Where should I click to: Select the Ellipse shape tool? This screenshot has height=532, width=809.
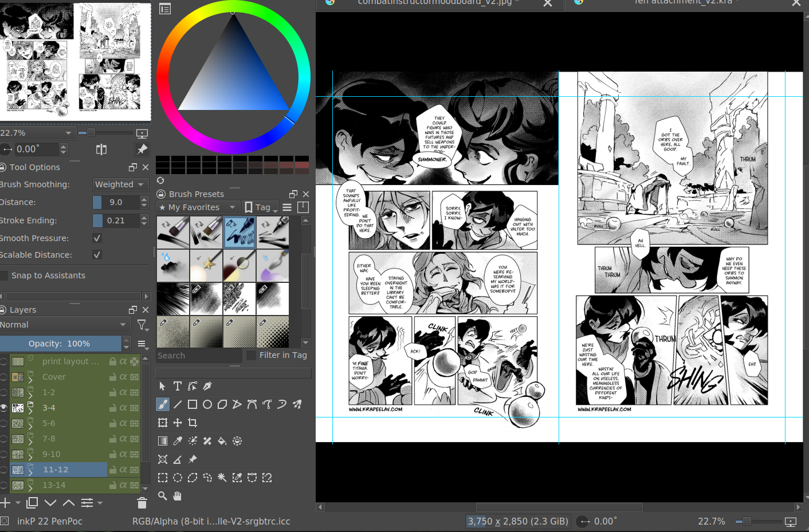[x=207, y=404]
